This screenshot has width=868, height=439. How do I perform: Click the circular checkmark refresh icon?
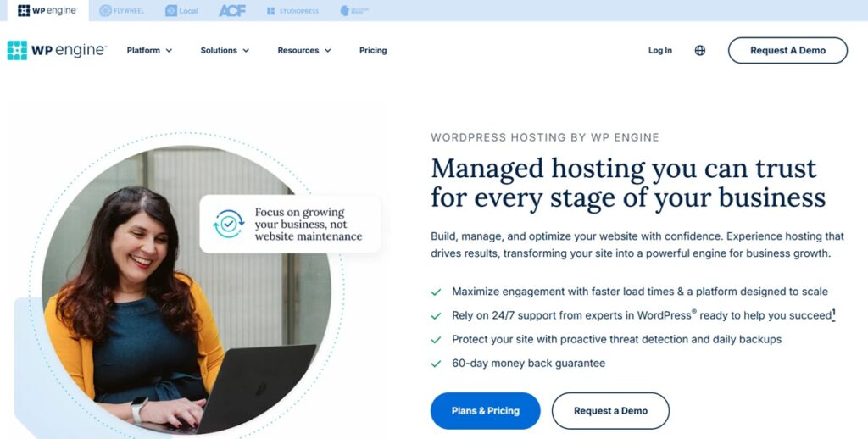(x=229, y=224)
